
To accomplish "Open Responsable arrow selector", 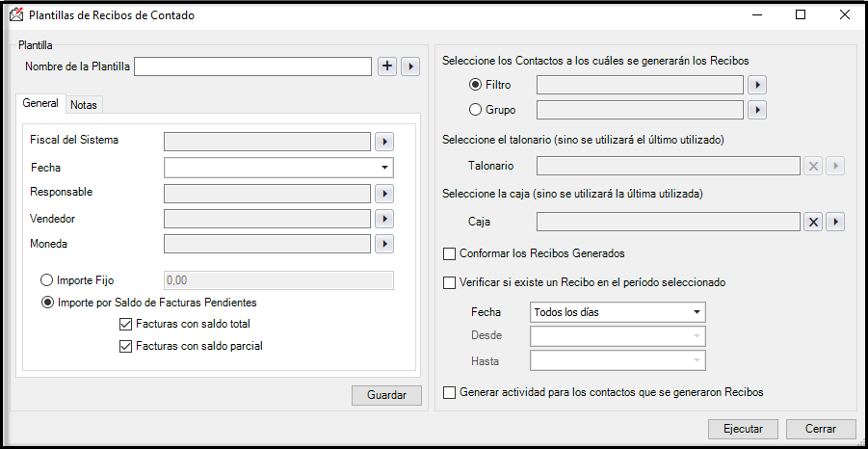I will tap(384, 194).
